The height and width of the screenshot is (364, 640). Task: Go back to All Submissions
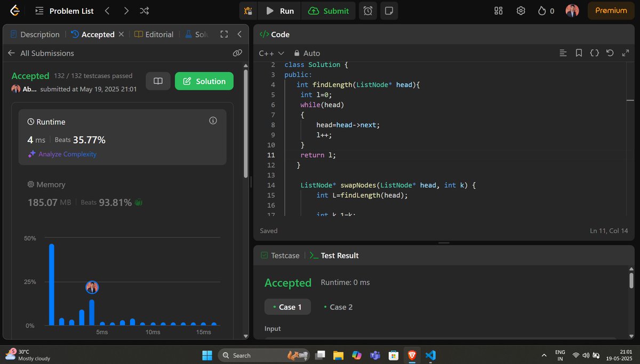pyautogui.click(x=41, y=53)
